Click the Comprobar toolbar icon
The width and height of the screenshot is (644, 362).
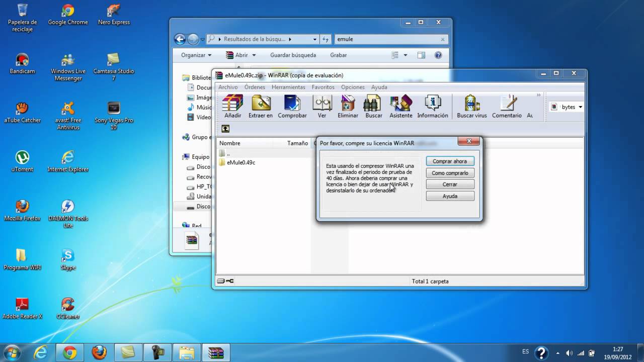(292, 107)
